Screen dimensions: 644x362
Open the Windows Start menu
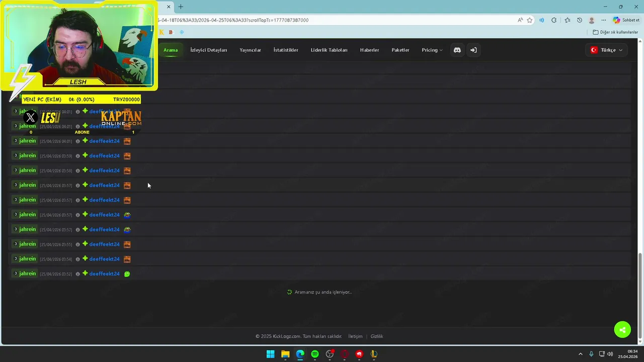(x=270, y=354)
